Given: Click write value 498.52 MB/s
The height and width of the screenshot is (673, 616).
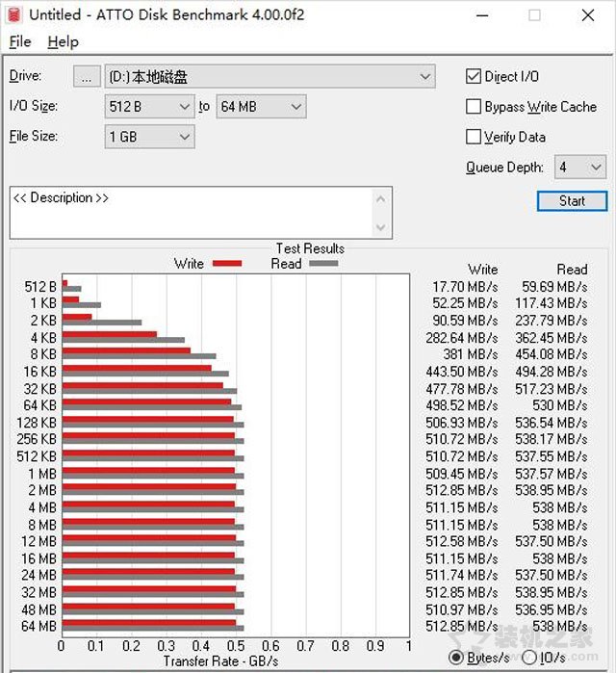Looking at the screenshot, I should click(x=462, y=405).
